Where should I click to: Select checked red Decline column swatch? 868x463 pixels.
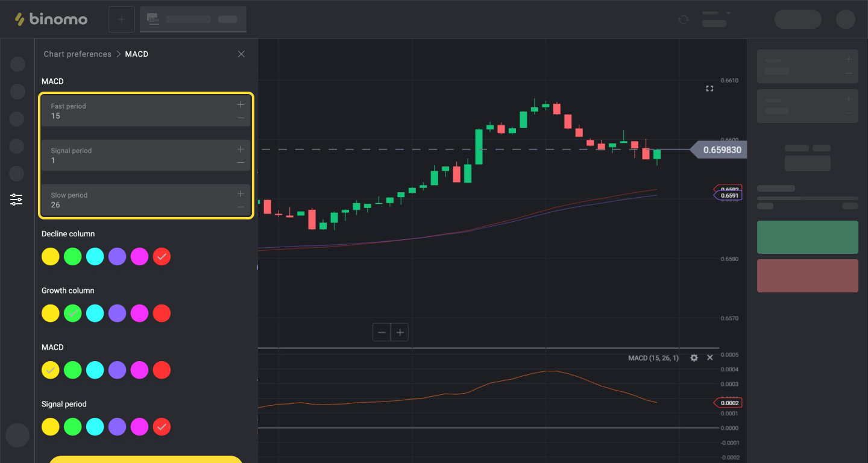[x=162, y=257]
